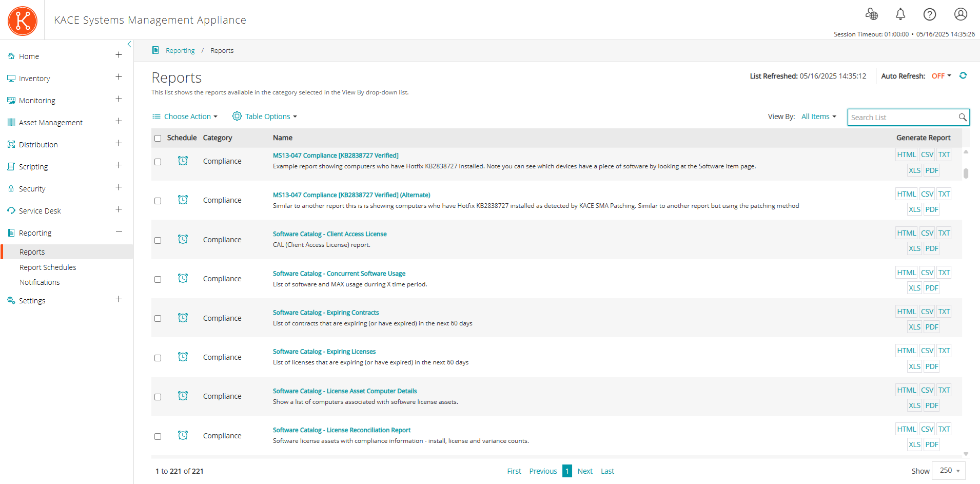Open schedule clock for Expiring Licenses row
This screenshot has width=980, height=484.
[183, 357]
